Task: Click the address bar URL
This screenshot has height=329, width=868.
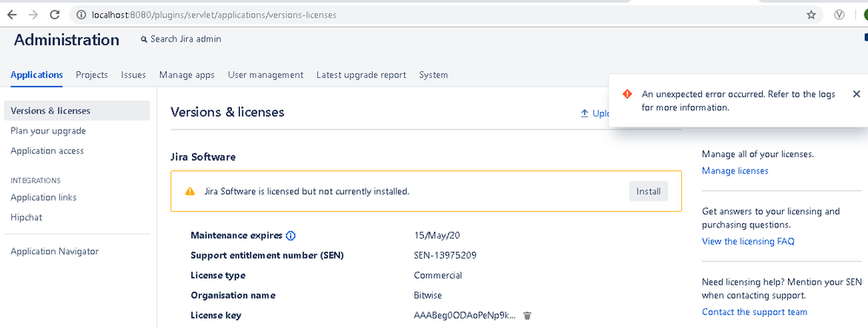Action: pyautogui.click(x=215, y=15)
